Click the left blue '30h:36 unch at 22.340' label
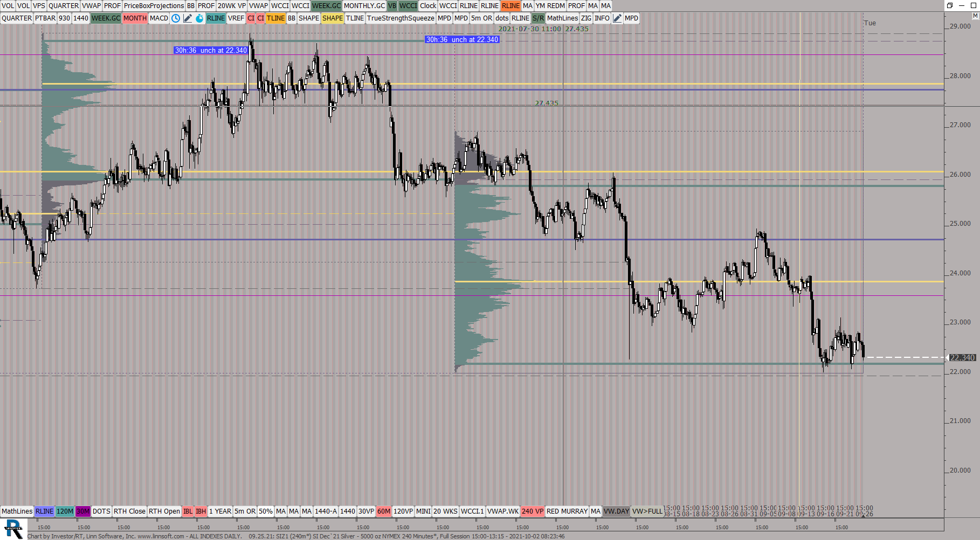980x540 pixels. (211, 51)
